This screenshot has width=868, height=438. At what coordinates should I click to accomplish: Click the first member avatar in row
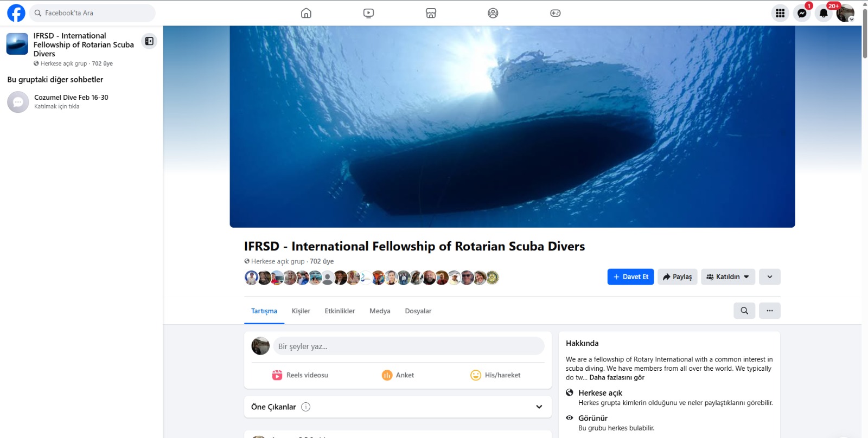click(251, 278)
